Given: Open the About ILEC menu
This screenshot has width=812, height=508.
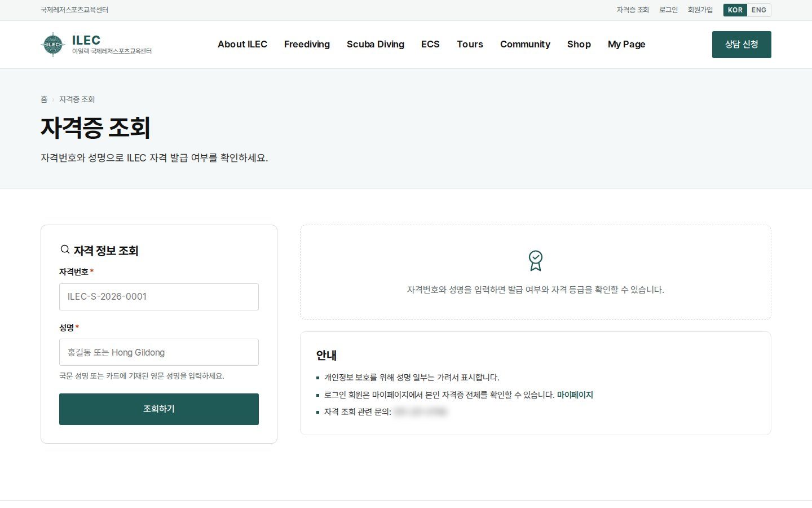Looking at the screenshot, I should 242,44.
